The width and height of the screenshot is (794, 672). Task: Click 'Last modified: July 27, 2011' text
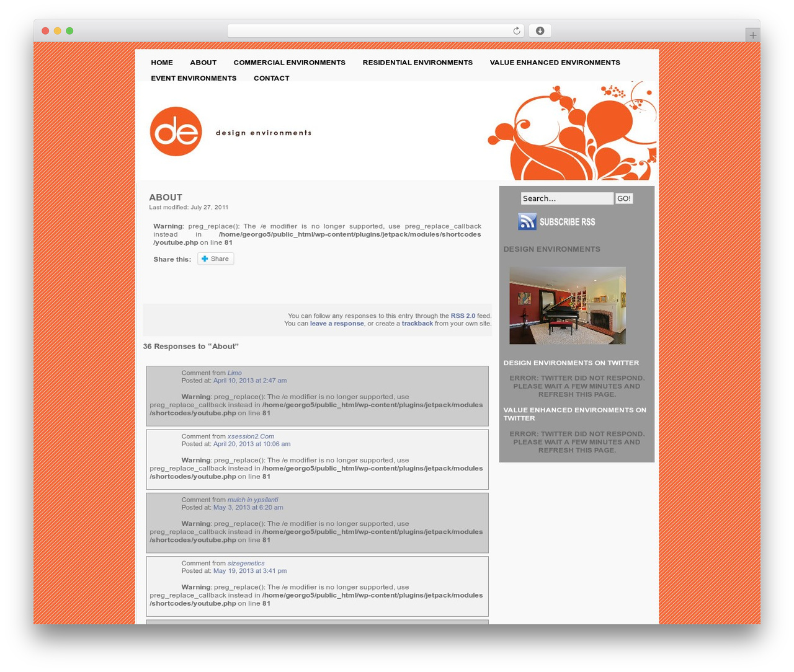click(x=189, y=208)
